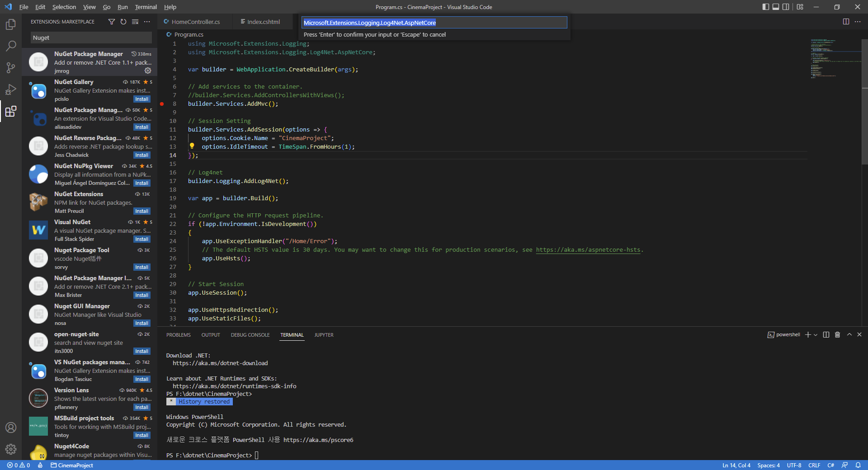868x470 pixels.
Task: Split the terminal panel
Action: click(826, 335)
